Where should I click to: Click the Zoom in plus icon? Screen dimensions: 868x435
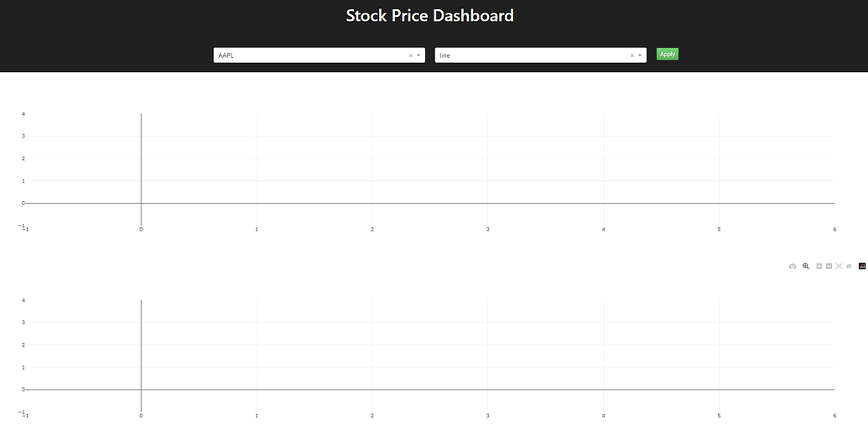(819, 266)
